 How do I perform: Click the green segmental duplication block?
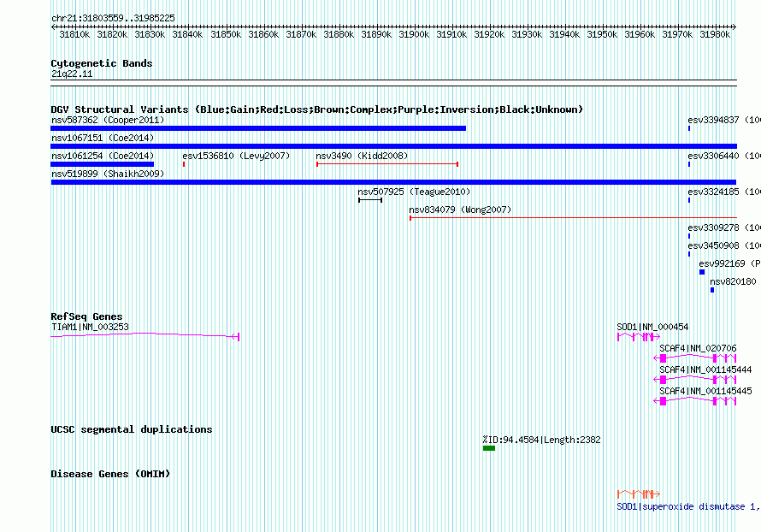pyautogui.click(x=489, y=448)
